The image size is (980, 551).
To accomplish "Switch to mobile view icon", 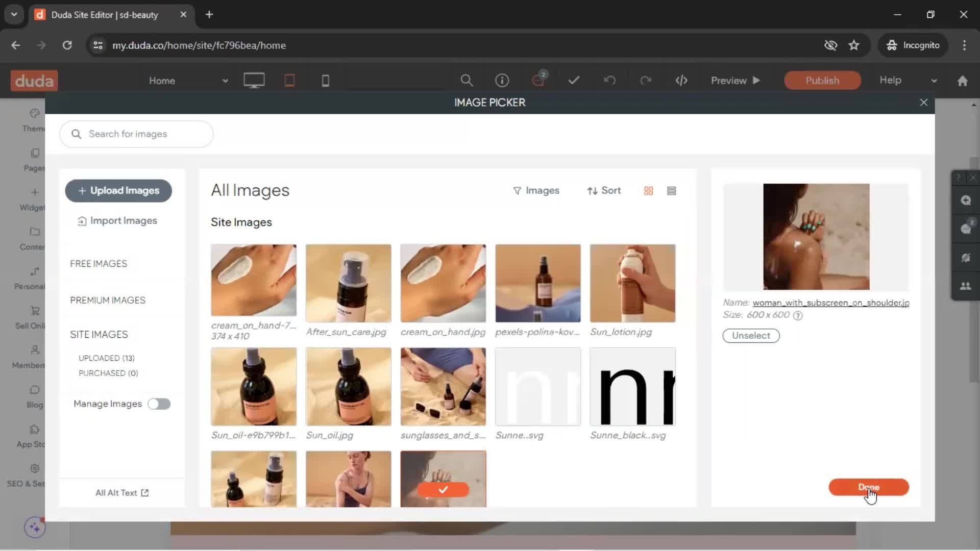I will click(325, 81).
